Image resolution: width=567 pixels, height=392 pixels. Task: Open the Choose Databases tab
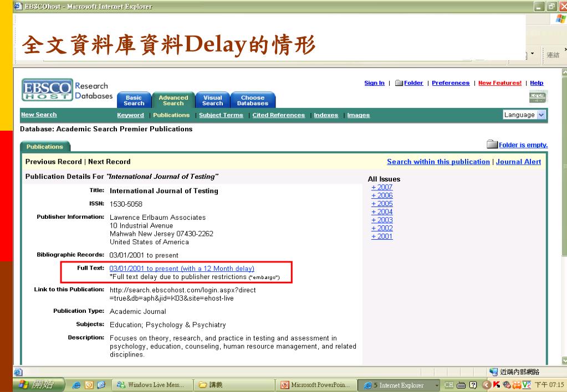[253, 100]
